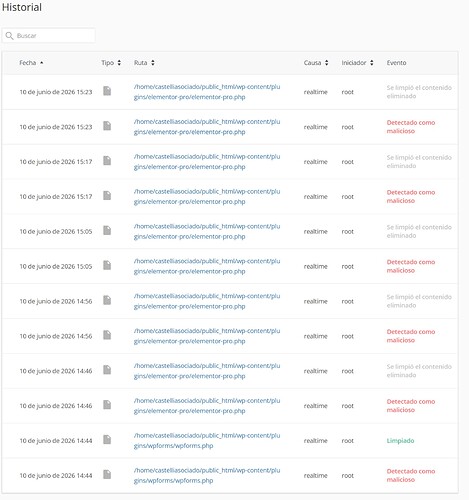Open elementor-pro.php path in 15:23 malicioso row
Viewport: 469px width, 500px height.
(x=207, y=127)
